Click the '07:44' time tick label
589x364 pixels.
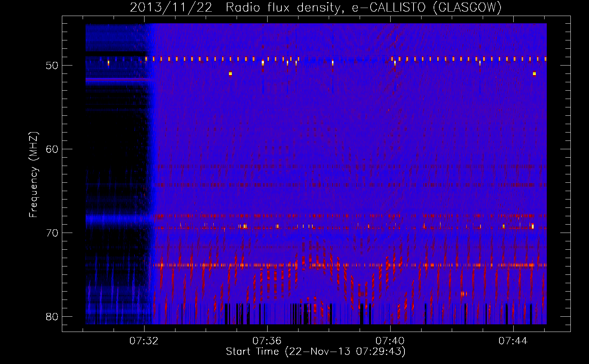(513, 341)
